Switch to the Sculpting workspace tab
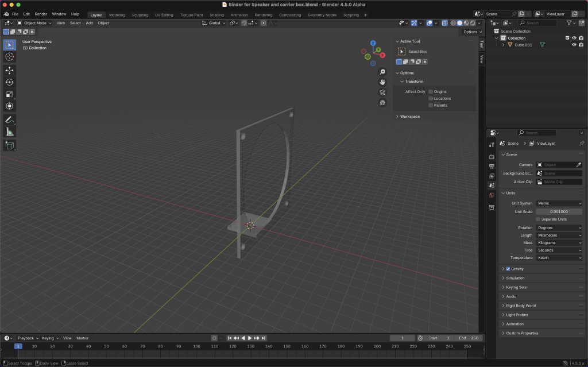 click(x=140, y=15)
